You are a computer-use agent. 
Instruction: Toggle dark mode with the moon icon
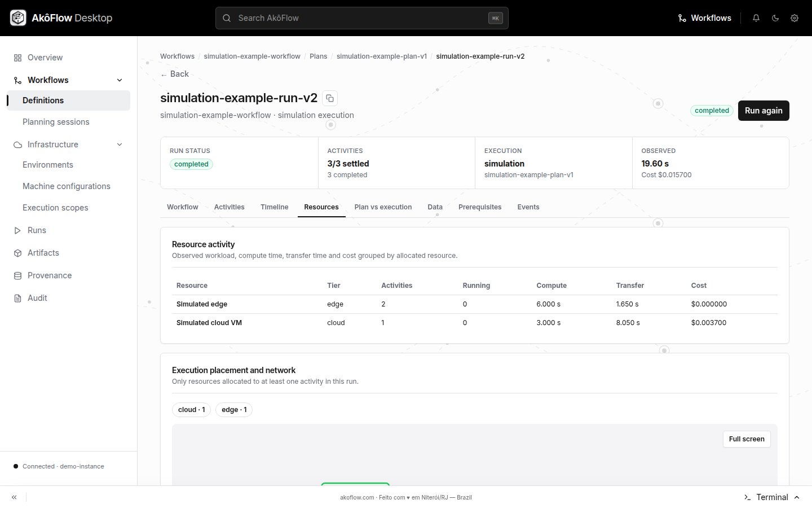click(775, 18)
